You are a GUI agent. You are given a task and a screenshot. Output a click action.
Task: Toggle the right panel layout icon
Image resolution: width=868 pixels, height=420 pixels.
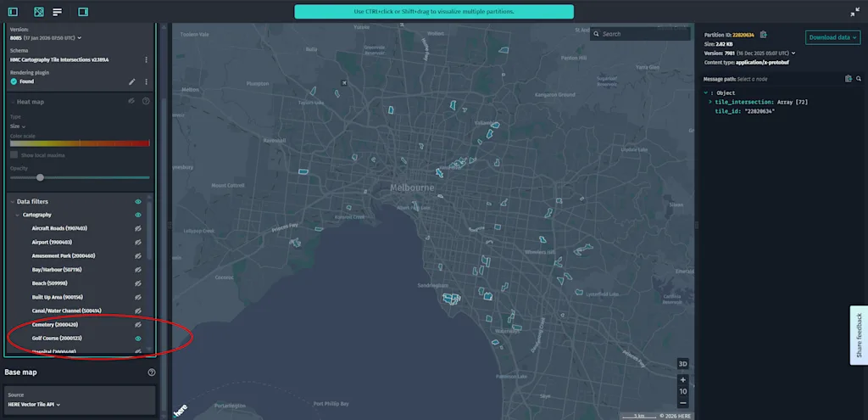tap(82, 12)
